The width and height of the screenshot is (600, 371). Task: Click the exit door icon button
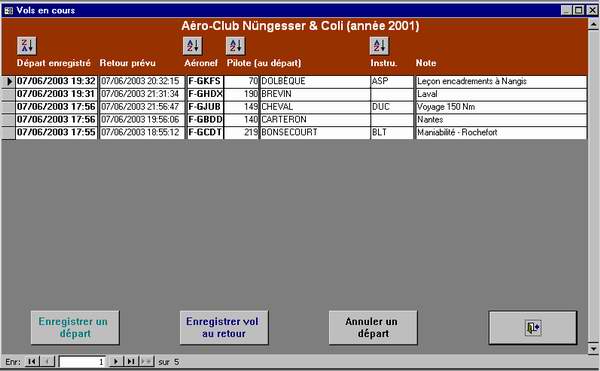click(533, 328)
